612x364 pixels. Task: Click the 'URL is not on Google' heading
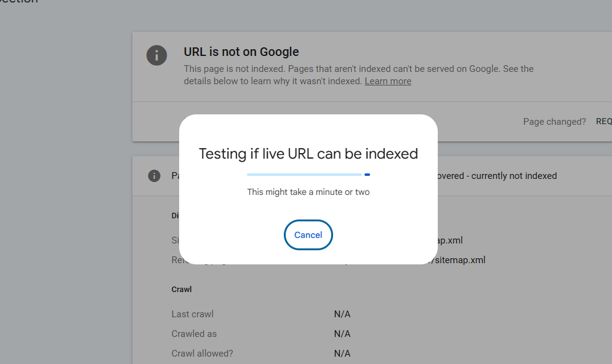tap(241, 52)
